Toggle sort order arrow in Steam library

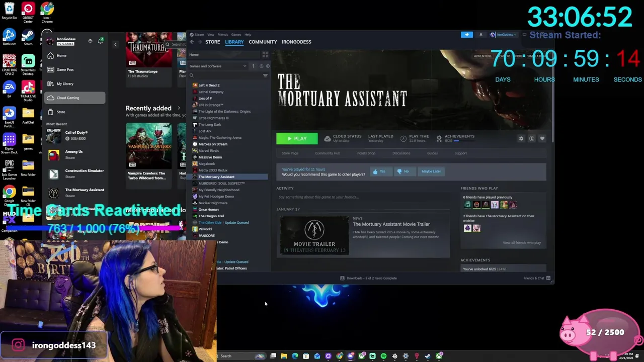(x=253, y=66)
